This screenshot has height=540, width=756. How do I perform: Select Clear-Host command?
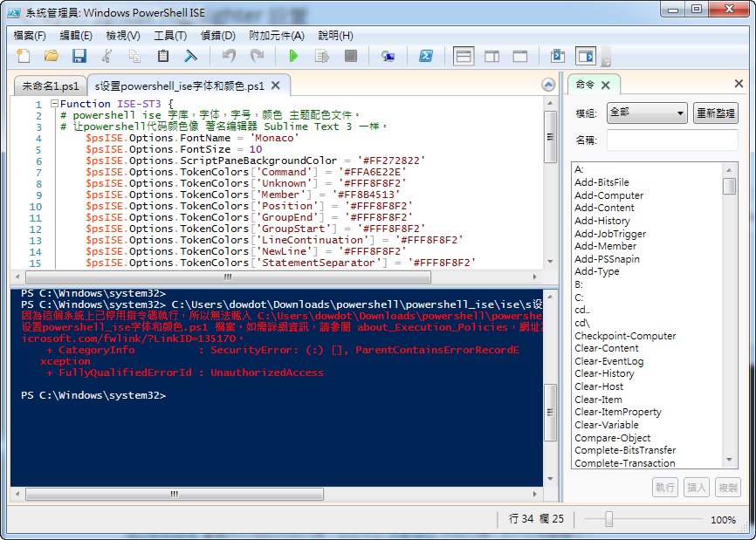coord(599,386)
